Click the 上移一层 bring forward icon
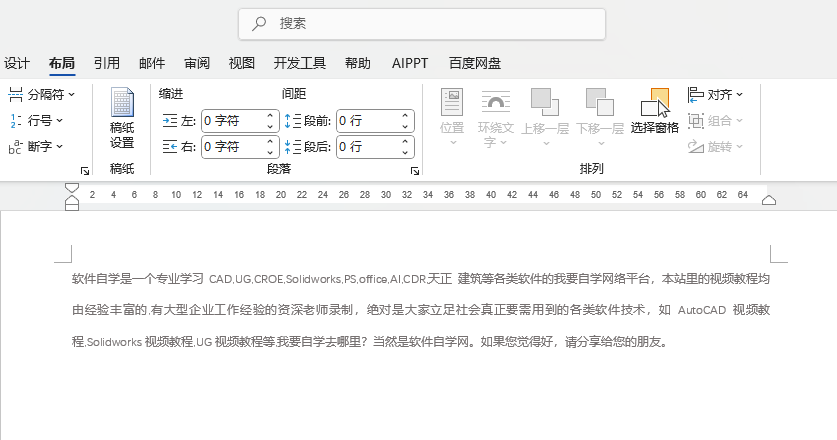The image size is (837, 440). click(x=544, y=102)
